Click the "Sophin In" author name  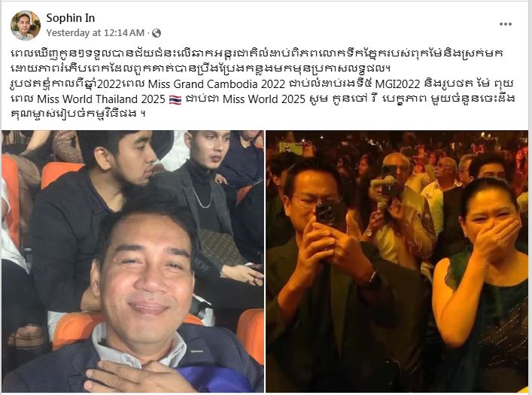pos(70,17)
